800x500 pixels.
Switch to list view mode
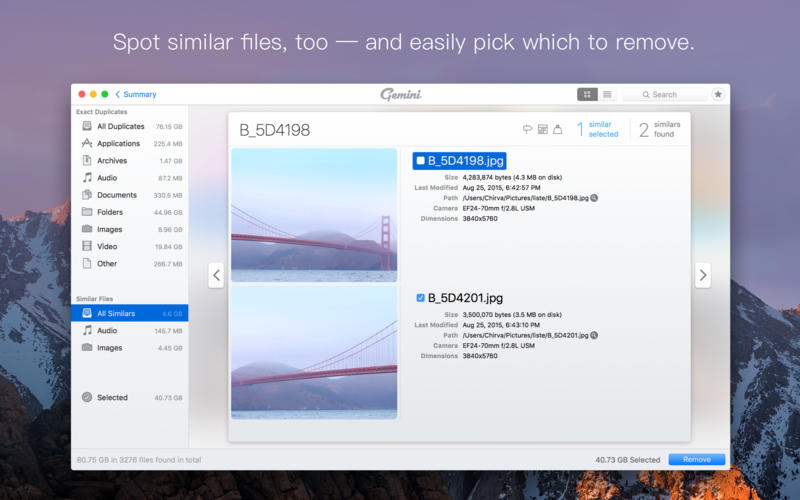click(607, 94)
